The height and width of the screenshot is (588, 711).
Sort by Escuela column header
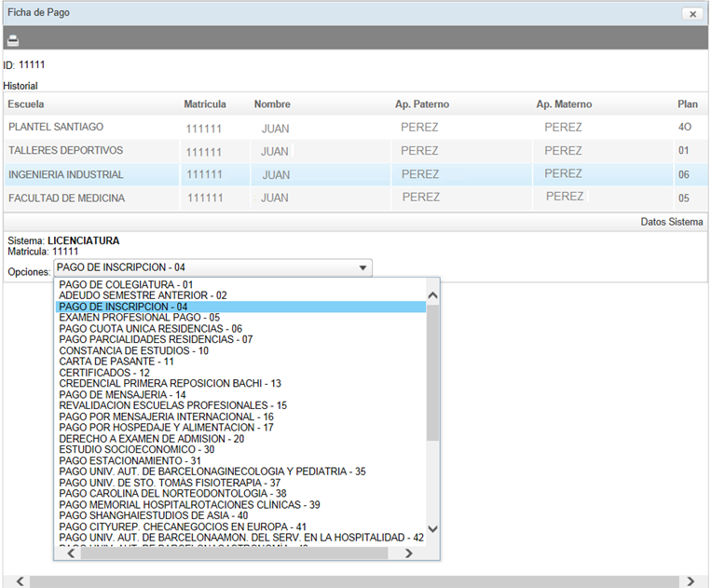coord(26,104)
